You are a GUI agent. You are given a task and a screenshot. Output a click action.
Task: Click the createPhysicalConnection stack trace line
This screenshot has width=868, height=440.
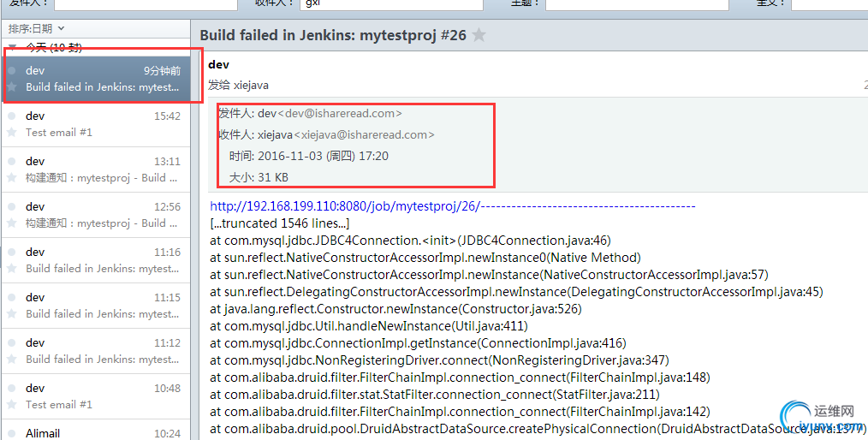(x=538, y=429)
